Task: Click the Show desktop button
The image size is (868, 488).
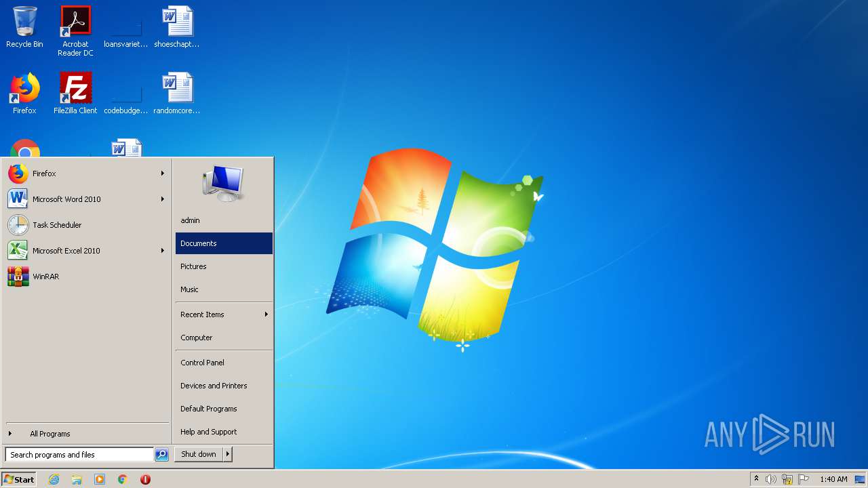Action: pos(861,479)
